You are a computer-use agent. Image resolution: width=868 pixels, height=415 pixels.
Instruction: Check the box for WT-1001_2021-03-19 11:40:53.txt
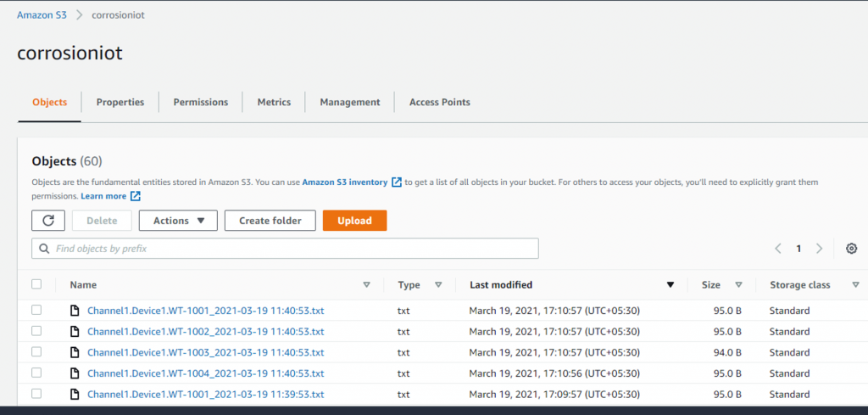pyautogui.click(x=36, y=311)
